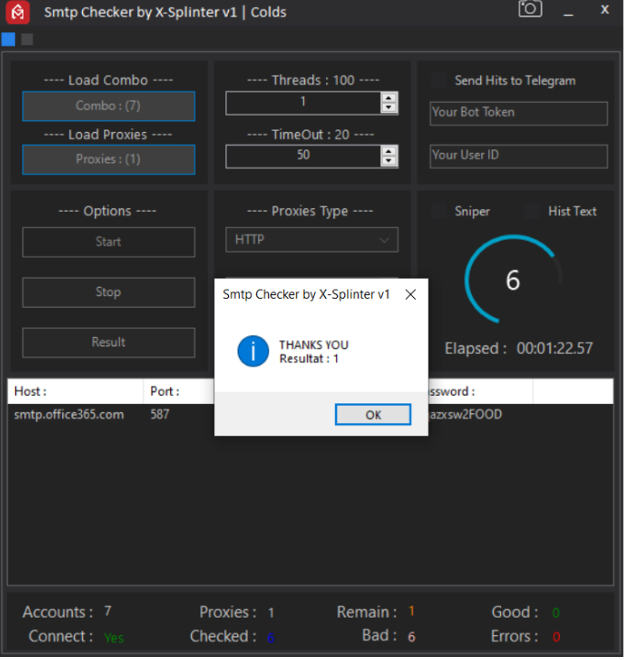Open the Result button

tap(109, 342)
